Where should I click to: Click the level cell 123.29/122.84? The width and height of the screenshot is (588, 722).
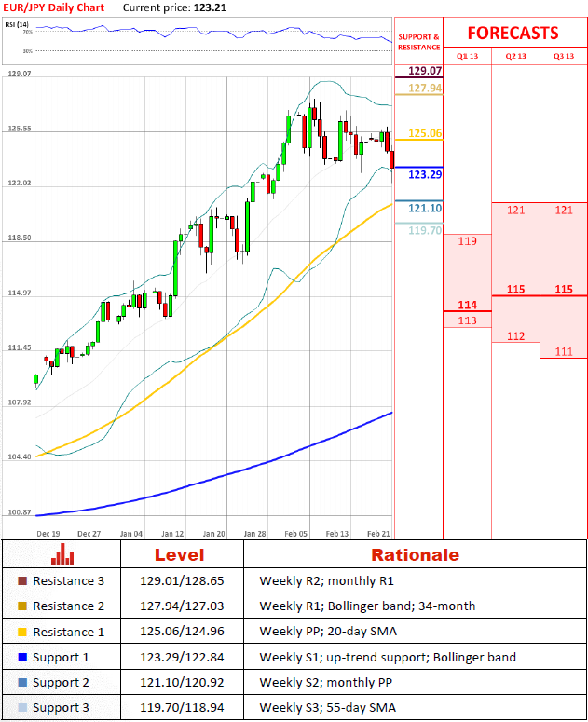(x=182, y=657)
